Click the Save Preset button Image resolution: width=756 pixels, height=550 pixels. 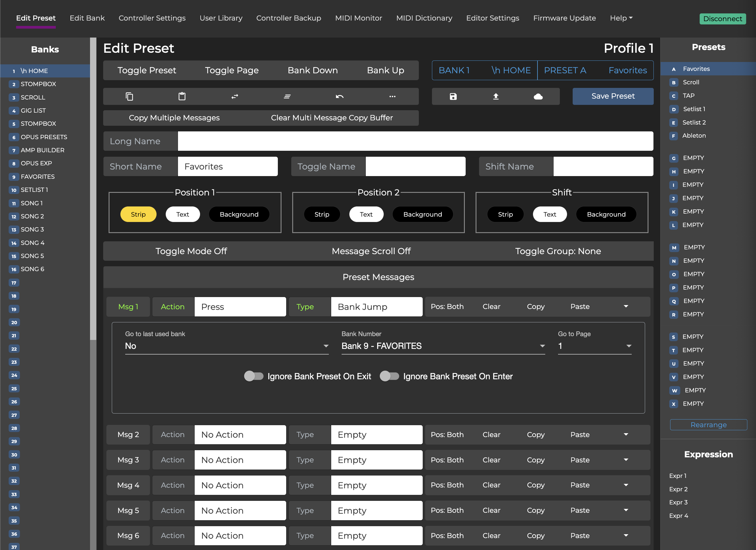[x=613, y=96]
